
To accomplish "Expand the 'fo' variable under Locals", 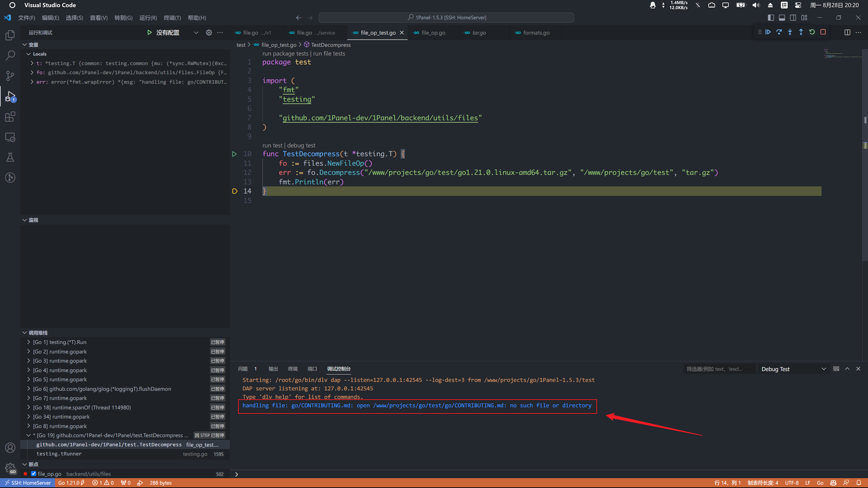I will pyautogui.click(x=31, y=72).
